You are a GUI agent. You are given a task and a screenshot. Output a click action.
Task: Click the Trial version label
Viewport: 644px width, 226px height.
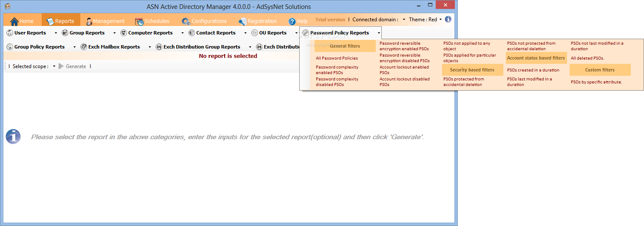(330, 20)
